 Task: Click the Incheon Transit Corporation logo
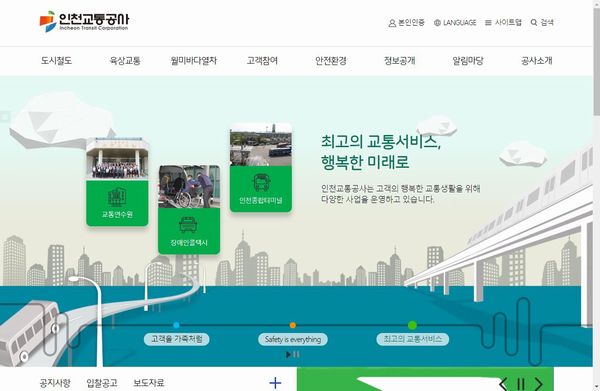pos(84,21)
